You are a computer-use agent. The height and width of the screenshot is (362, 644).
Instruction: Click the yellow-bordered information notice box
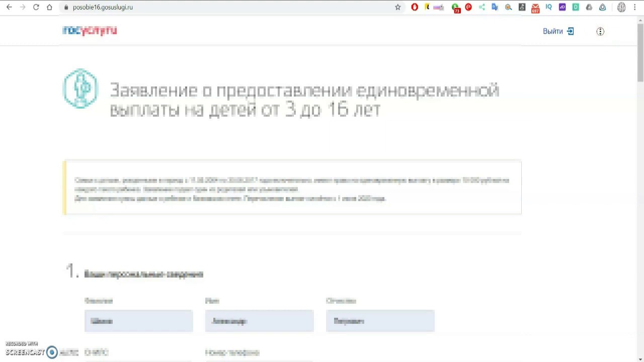pyautogui.click(x=292, y=188)
